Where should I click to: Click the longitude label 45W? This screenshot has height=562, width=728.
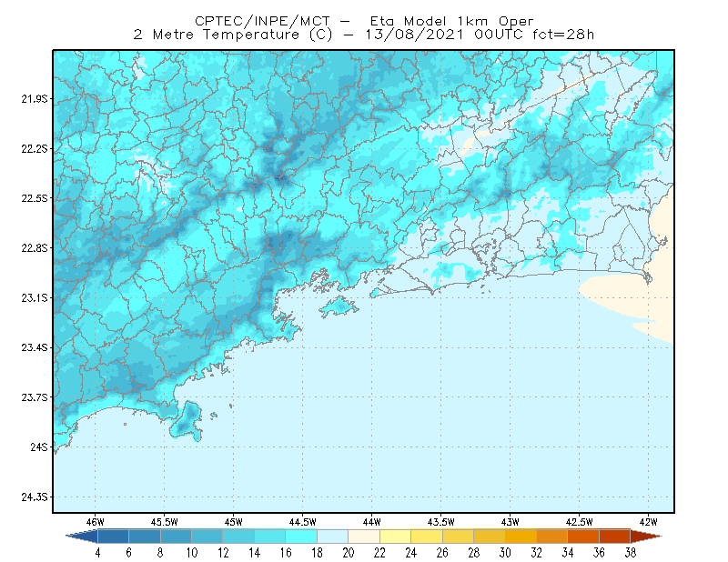click(234, 522)
